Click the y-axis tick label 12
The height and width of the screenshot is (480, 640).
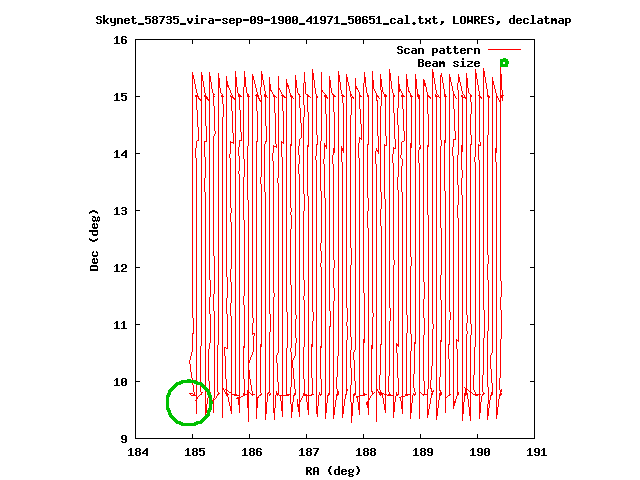point(120,268)
